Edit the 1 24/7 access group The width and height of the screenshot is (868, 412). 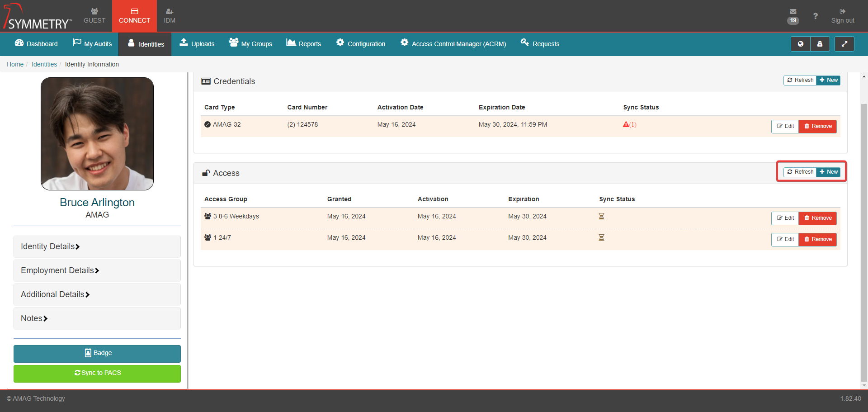click(785, 239)
